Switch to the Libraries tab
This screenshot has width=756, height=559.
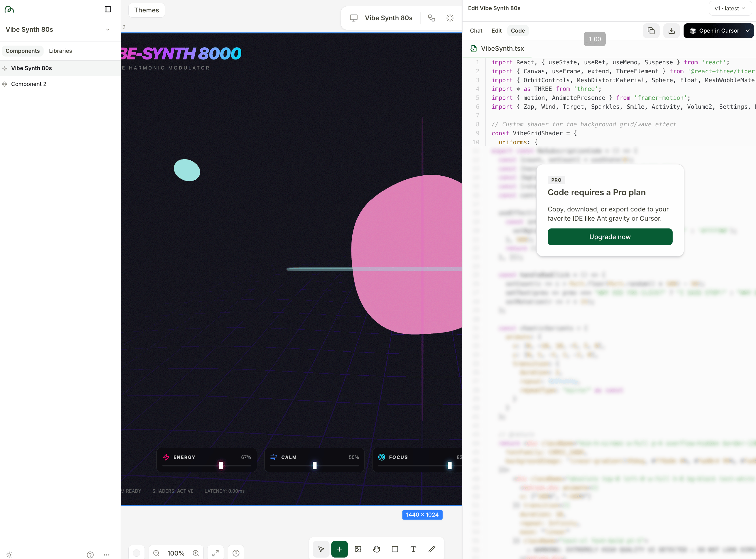(60, 51)
